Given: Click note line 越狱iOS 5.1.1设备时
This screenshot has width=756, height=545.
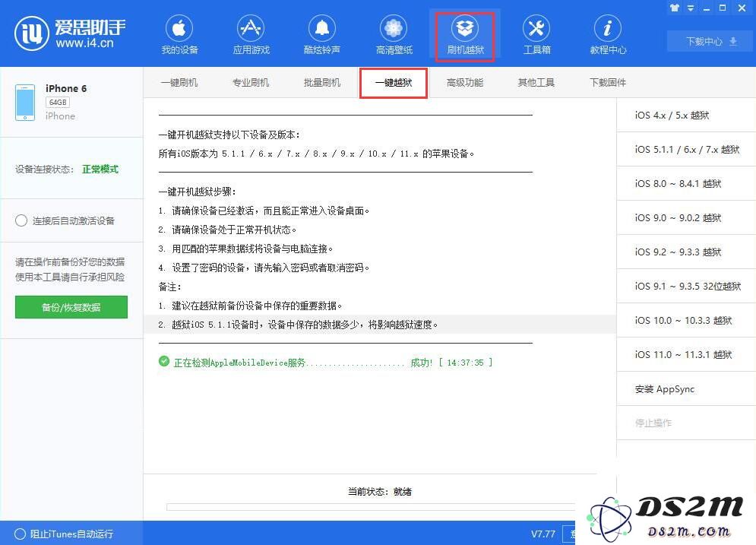Looking at the screenshot, I should tap(298, 325).
